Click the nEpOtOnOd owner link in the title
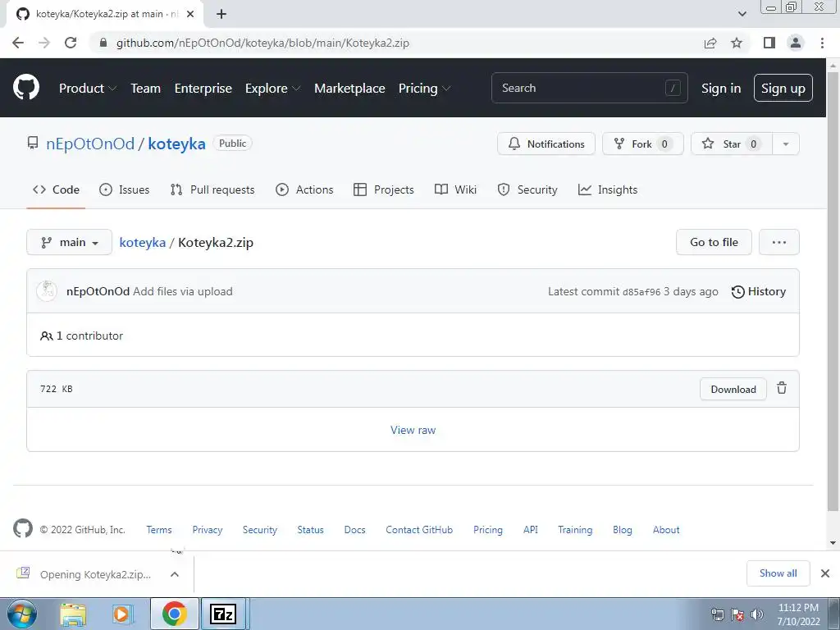The width and height of the screenshot is (840, 630). pyautogui.click(x=90, y=144)
